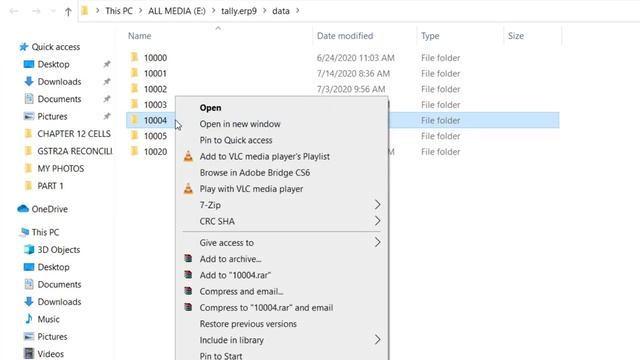The image size is (640, 360).
Task: Open 3D Objects under This PC
Action: point(58,250)
